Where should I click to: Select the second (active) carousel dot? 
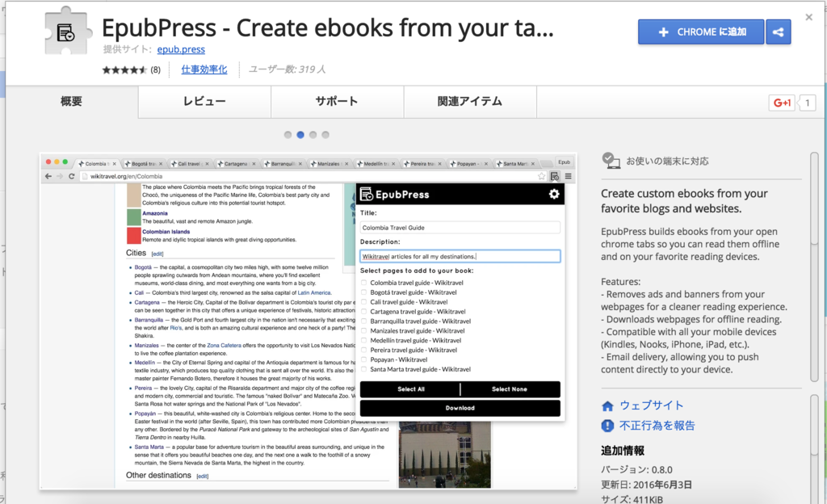[300, 135]
